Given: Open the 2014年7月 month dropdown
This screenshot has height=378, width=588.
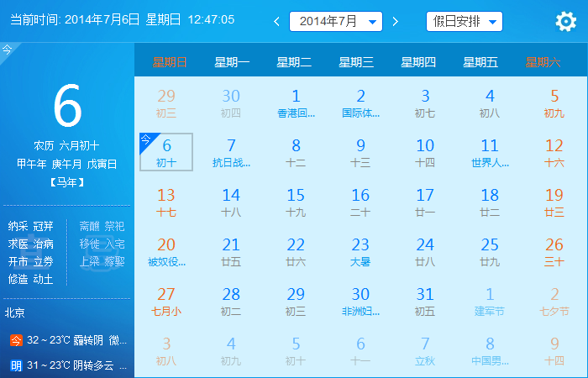Looking at the screenshot, I should click(x=335, y=22).
